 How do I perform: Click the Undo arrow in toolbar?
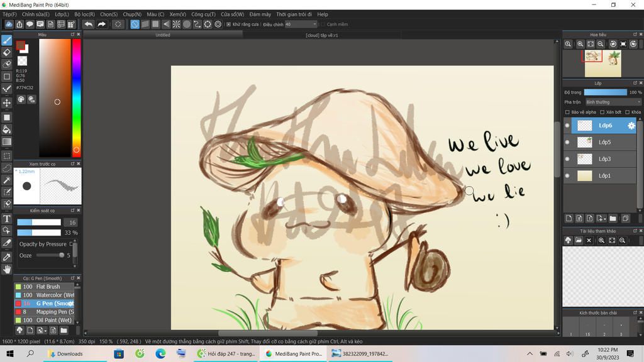[x=88, y=25]
